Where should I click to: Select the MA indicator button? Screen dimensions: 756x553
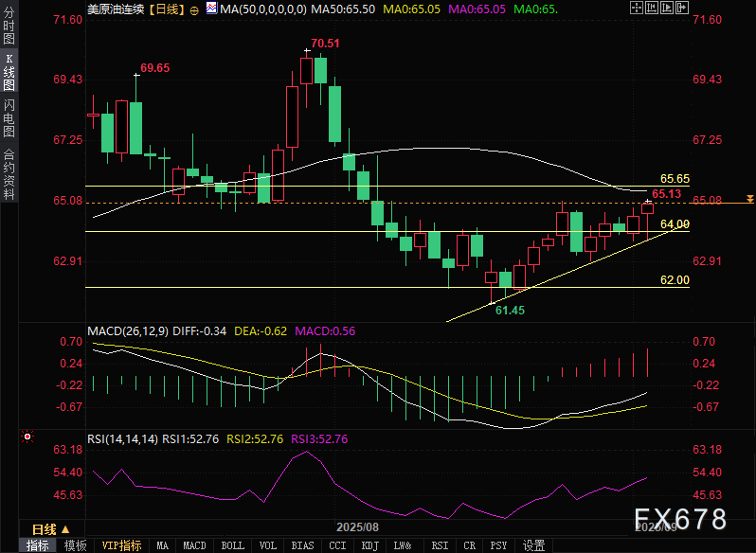coord(163,545)
